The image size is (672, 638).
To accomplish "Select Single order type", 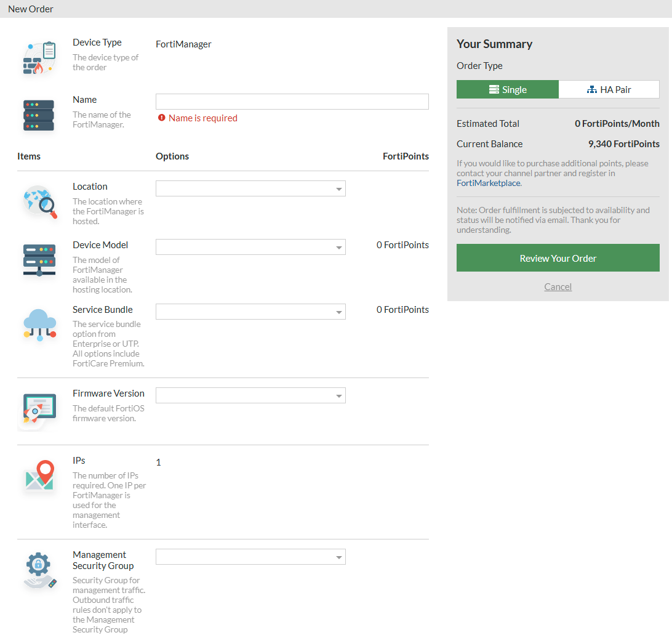I will pyautogui.click(x=508, y=89).
